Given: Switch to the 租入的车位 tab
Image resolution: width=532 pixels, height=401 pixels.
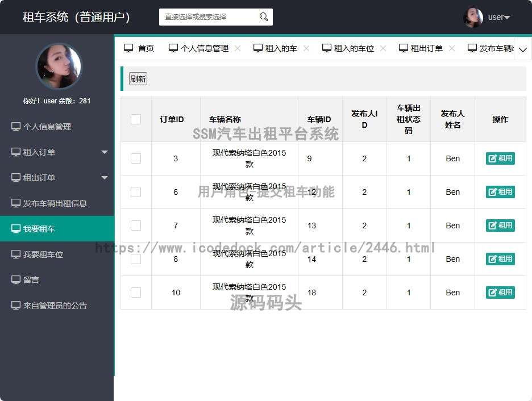Looking at the screenshot, I should tap(348, 48).
